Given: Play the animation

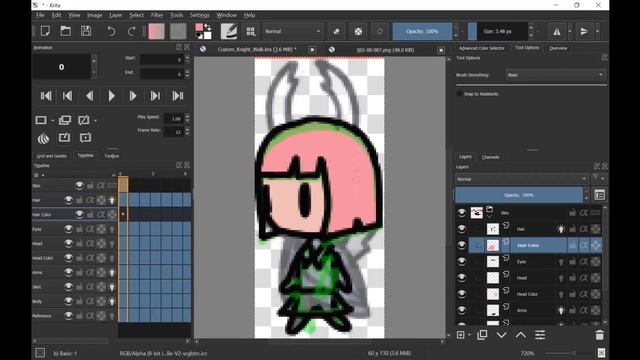Looking at the screenshot, I should pyautogui.click(x=111, y=96).
